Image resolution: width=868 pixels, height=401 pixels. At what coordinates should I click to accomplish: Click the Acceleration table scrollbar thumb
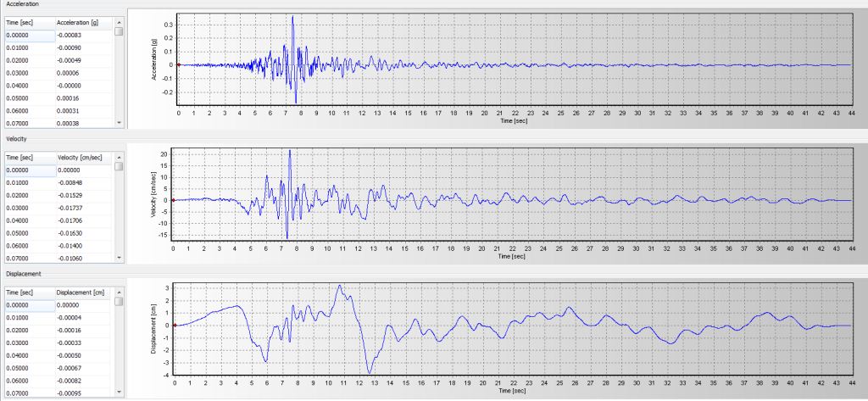tap(120, 31)
